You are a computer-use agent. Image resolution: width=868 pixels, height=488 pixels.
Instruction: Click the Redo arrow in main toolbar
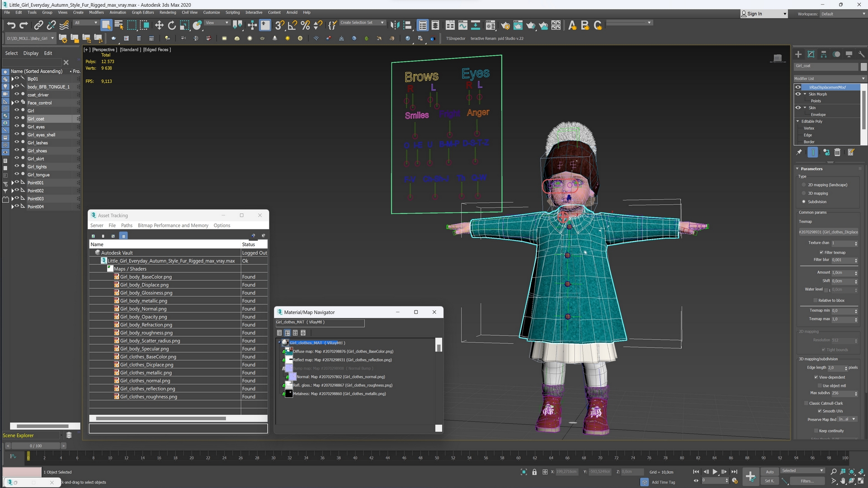click(24, 25)
